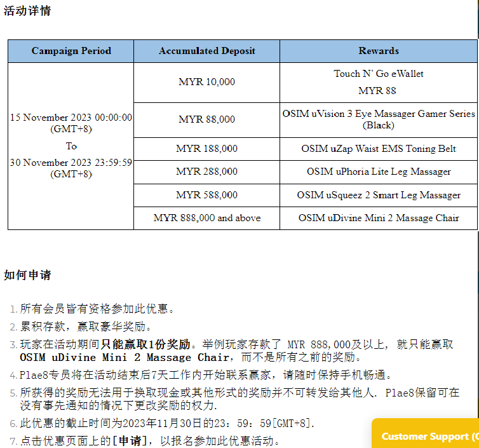This screenshot has height=448, width=479.
Task: Click the 活动详情 section heading
Action: 27,11
